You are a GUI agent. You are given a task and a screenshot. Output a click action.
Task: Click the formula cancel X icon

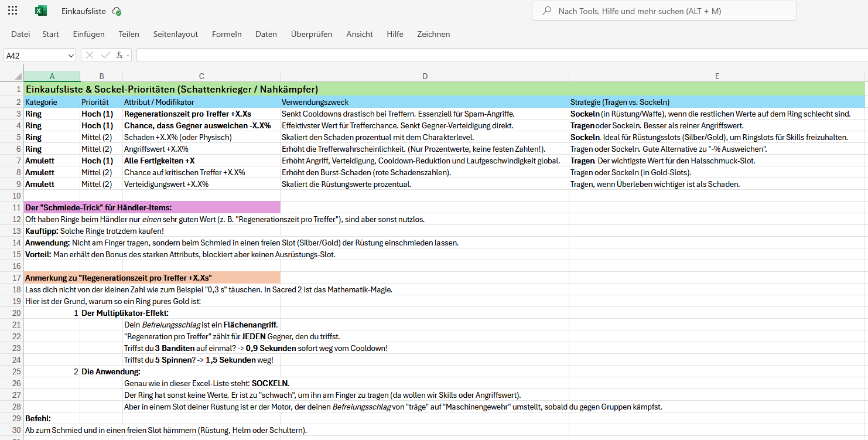click(90, 55)
